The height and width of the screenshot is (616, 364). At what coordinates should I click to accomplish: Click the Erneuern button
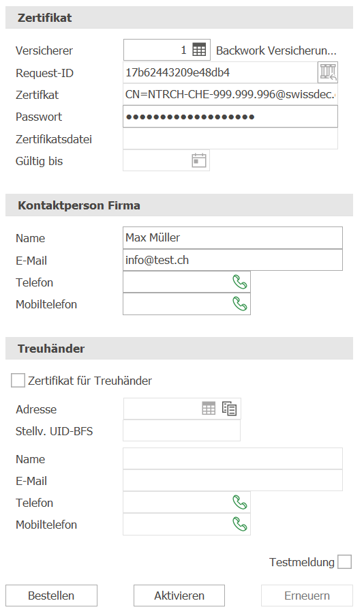tap(307, 596)
